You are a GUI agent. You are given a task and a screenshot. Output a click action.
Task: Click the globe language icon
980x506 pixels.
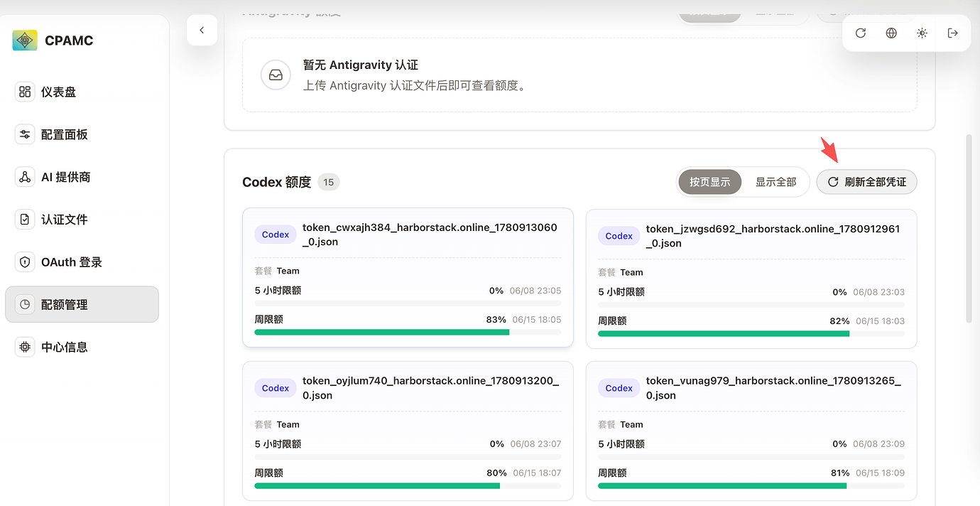891,33
